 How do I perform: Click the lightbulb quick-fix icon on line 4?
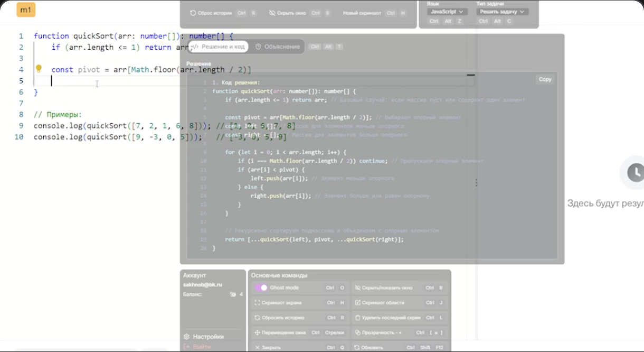pyautogui.click(x=39, y=69)
